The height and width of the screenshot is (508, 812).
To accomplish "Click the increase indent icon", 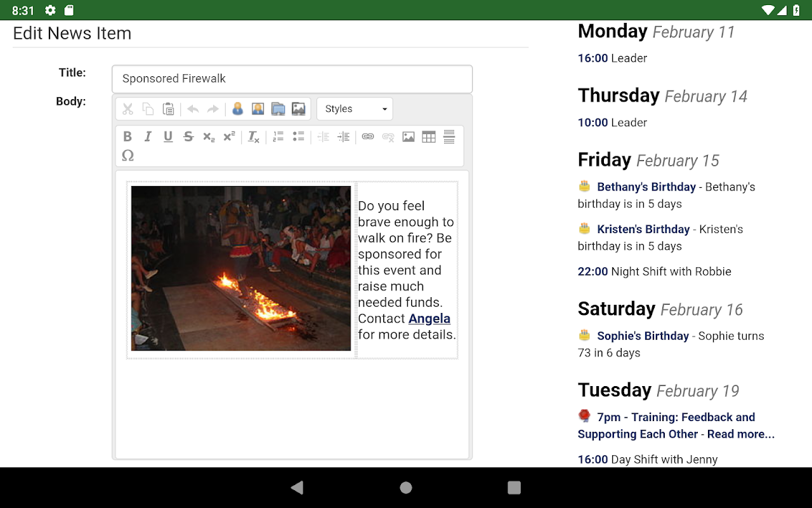I will [343, 137].
